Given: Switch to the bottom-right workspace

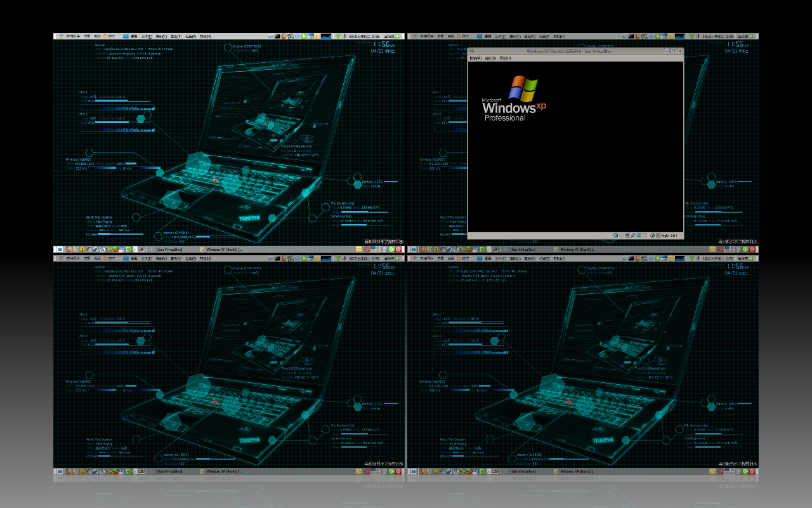Looking at the screenshot, I should (x=583, y=366).
